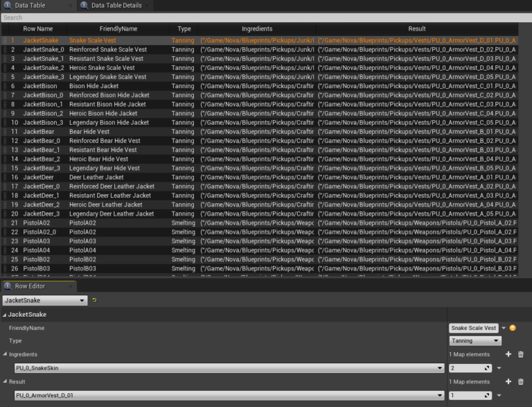The height and width of the screenshot is (407, 532).
Task: Click the add element icon for Ingredients
Action: click(x=508, y=354)
